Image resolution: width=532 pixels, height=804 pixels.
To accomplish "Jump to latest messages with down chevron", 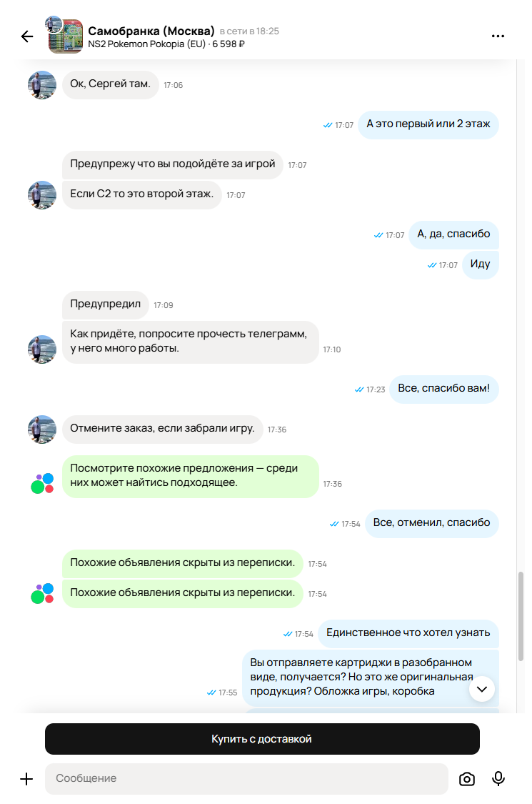I will tap(482, 689).
